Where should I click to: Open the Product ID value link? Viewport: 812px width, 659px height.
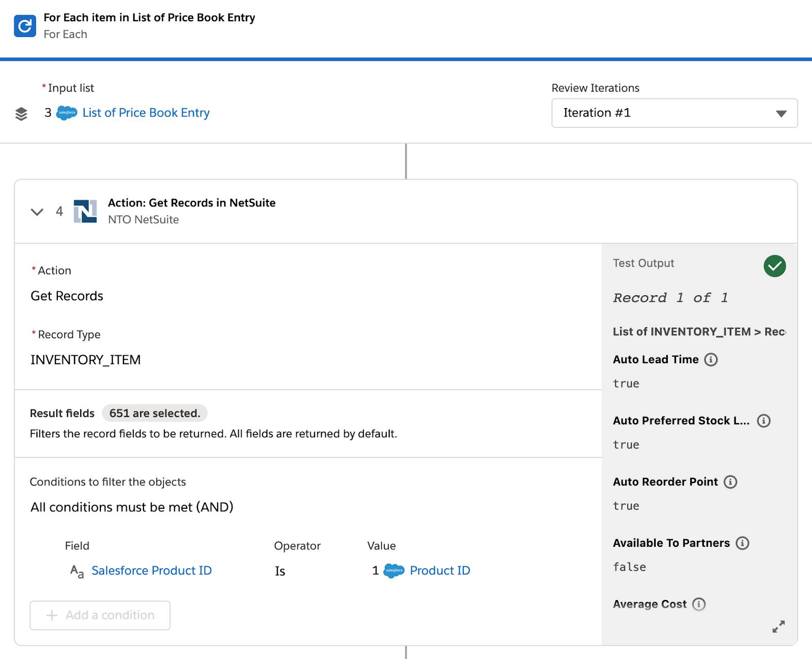coord(440,571)
